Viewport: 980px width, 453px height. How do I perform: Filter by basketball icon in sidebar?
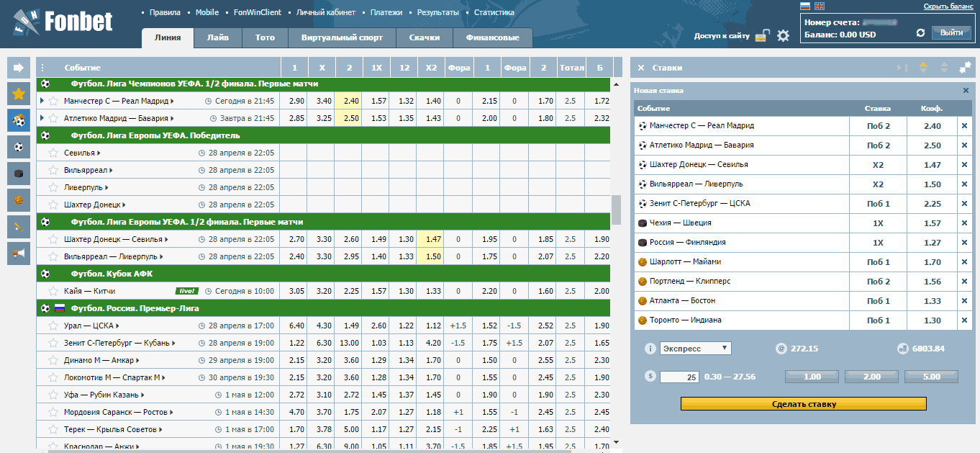(x=19, y=200)
